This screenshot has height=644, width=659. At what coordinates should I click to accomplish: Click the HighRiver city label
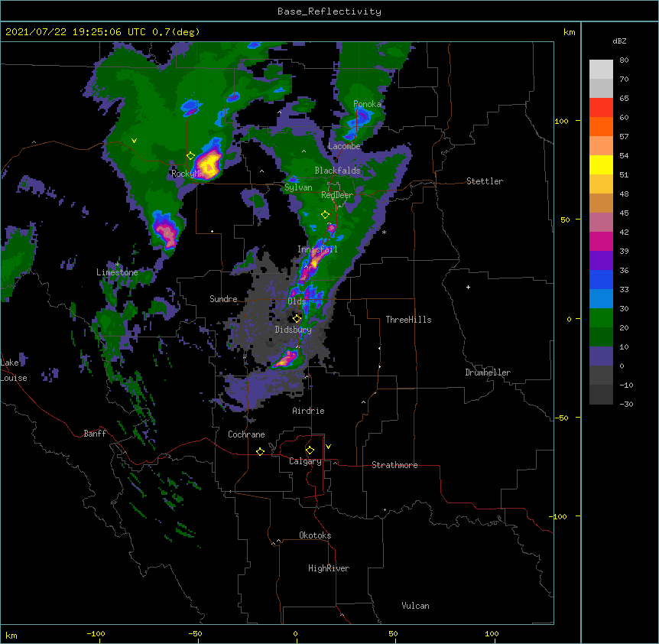(329, 568)
